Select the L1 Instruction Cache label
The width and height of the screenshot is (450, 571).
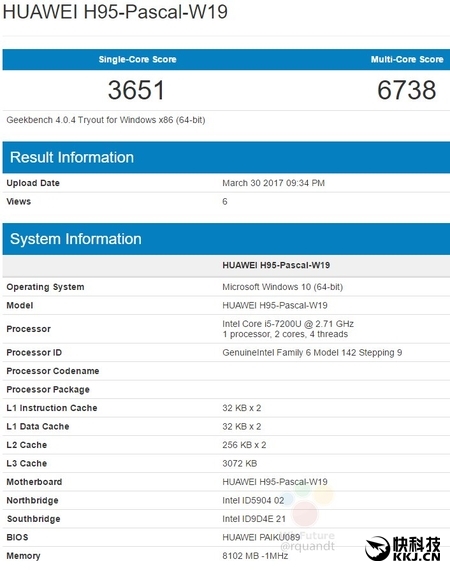52,408
